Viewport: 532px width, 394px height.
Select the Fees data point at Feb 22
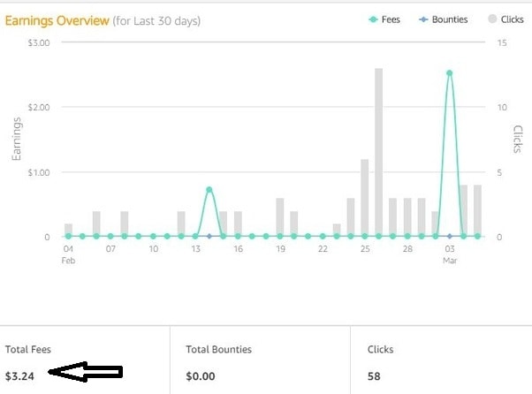323,236
